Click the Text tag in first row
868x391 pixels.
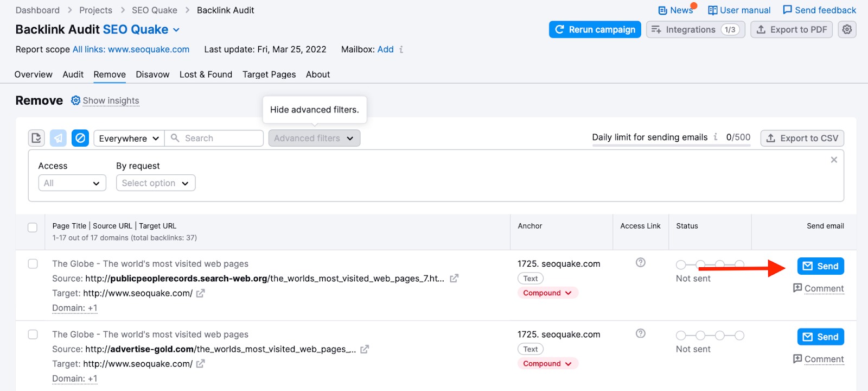point(531,278)
